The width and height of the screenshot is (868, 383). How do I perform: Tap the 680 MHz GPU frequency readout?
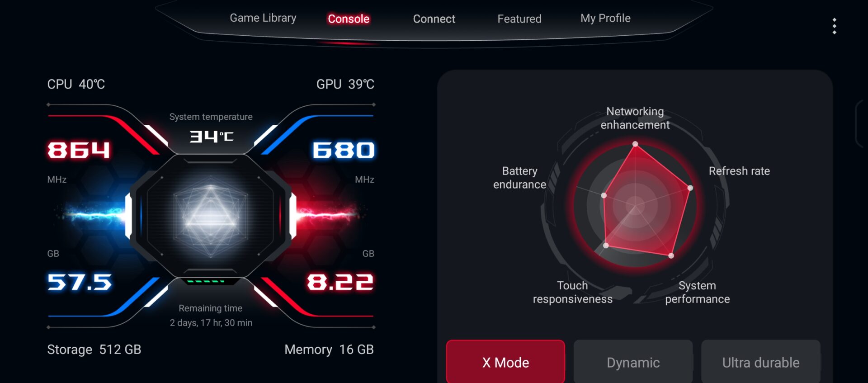pyautogui.click(x=344, y=150)
